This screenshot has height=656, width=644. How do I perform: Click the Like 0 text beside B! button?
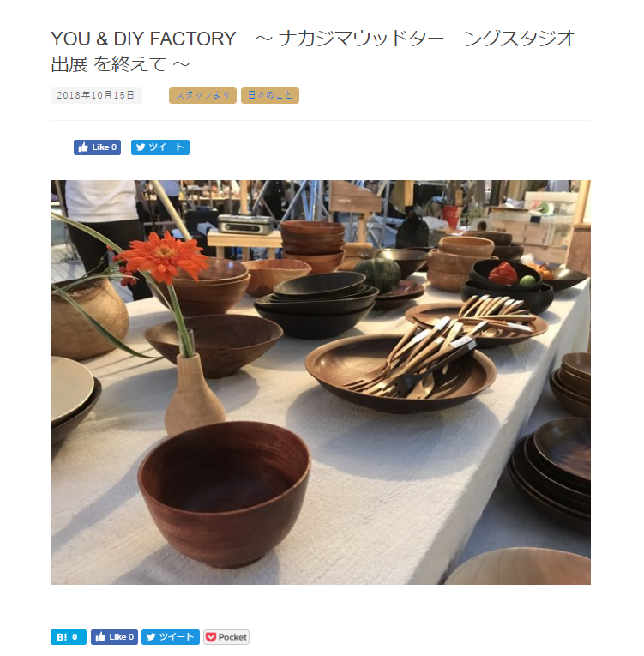point(122,637)
